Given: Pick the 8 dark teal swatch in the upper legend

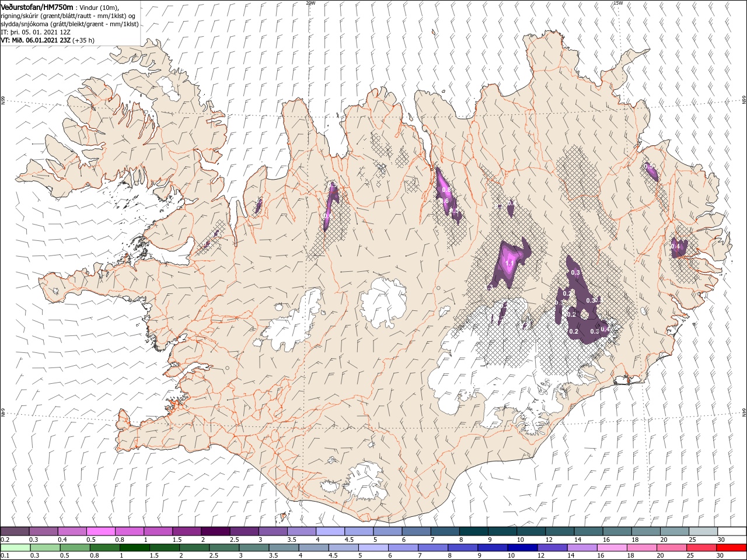Looking at the screenshot, I should 473,531.
